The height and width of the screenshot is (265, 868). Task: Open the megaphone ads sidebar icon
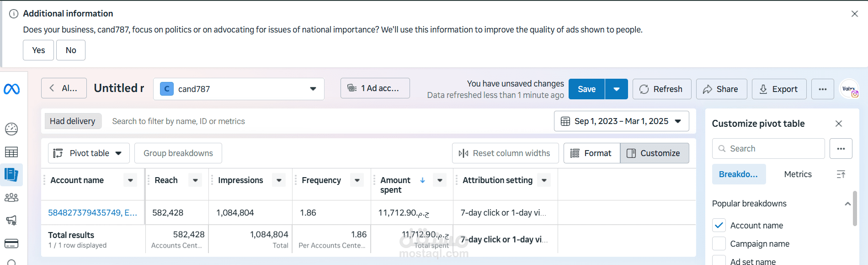[x=11, y=220]
